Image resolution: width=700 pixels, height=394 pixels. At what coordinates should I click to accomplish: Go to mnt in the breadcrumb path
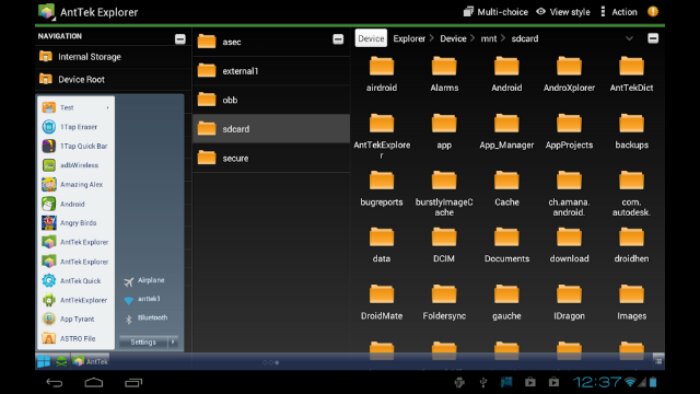coord(488,39)
